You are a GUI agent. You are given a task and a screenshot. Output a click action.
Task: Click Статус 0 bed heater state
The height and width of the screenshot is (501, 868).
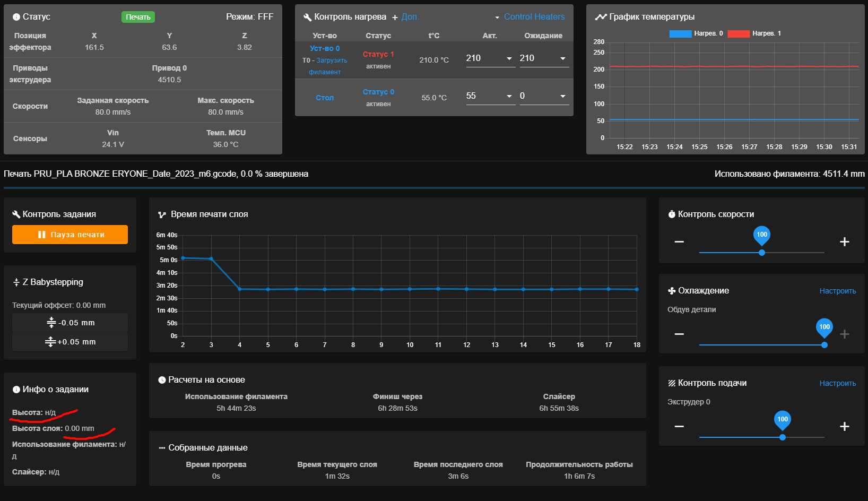coord(378,92)
